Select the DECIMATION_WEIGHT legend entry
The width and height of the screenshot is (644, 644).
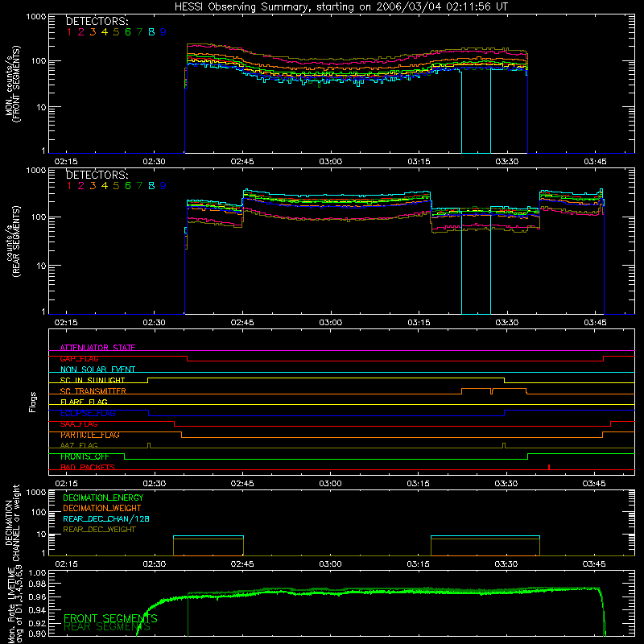point(102,508)
